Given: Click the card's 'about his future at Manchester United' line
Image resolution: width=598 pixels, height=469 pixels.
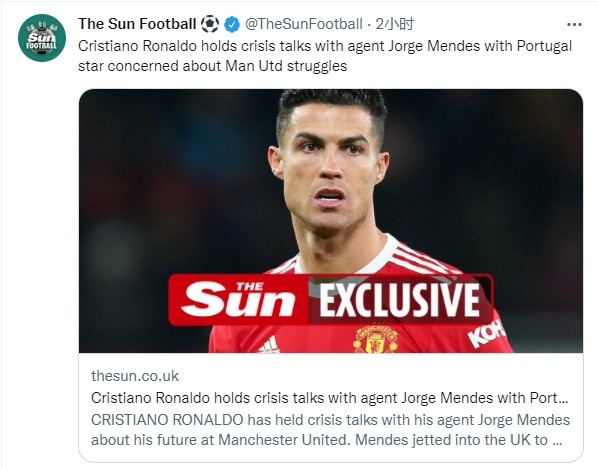Looking at the screenshot, I should [326, 440].
